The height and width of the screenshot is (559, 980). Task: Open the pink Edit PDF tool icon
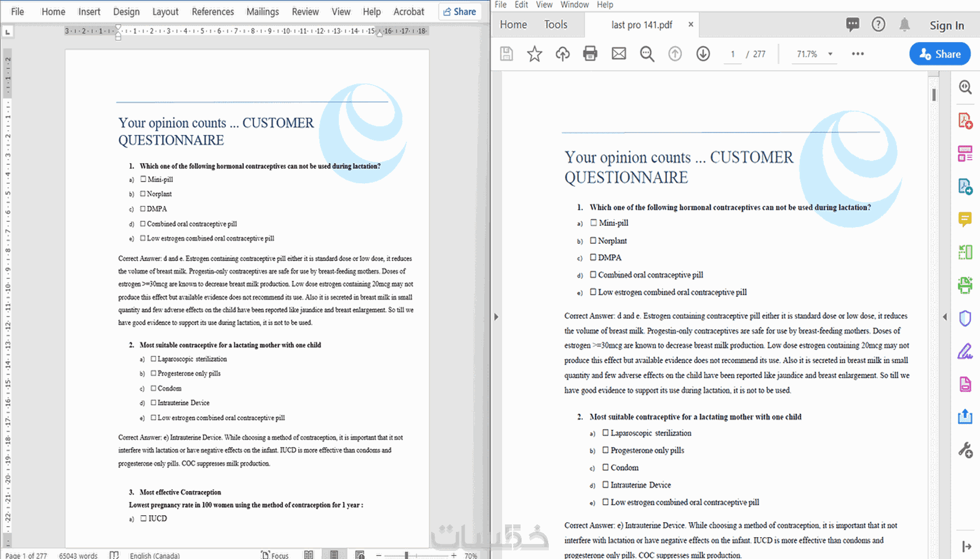965,153
